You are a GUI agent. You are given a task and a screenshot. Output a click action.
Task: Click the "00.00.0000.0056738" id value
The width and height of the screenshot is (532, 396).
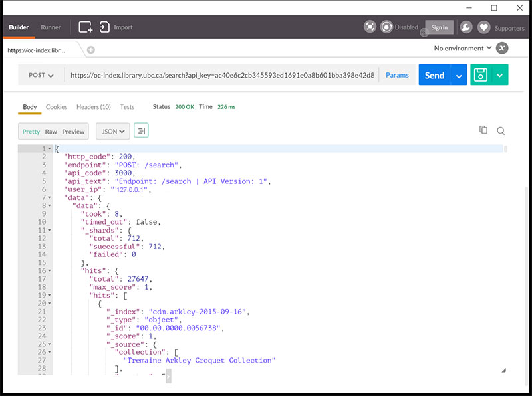tap(178, 328)
